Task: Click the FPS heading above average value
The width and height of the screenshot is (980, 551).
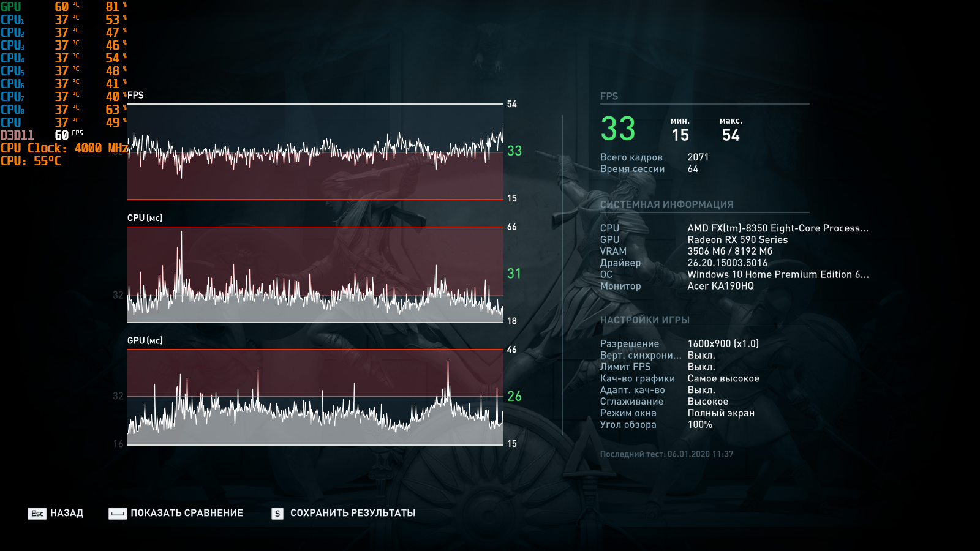Action: point(609,96)
